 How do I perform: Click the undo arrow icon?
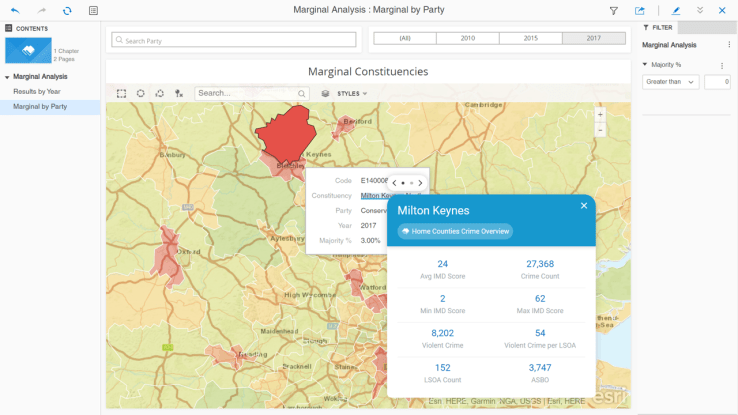[15, 10]
